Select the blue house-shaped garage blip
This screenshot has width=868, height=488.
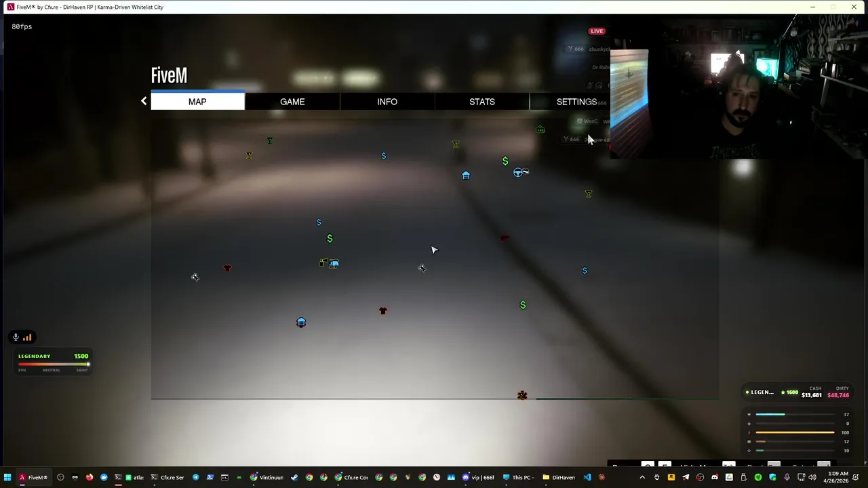(x=465, y=175)
